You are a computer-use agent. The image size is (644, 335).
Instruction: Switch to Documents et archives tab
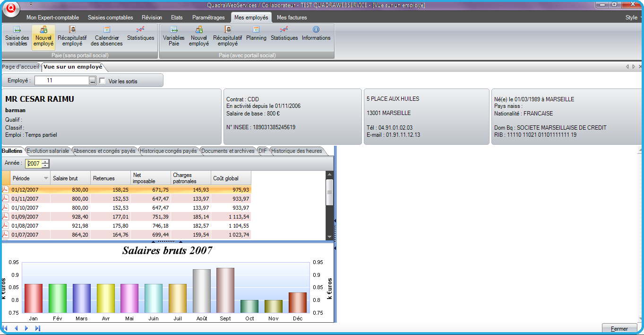[228, 151]
